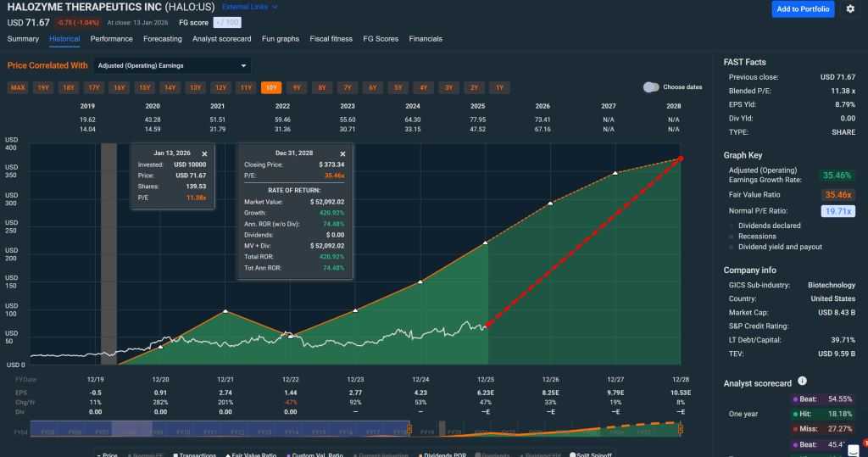Toggle Split Spinoff in chart legend
The image size is (868, 457).
tap(591, 454)
